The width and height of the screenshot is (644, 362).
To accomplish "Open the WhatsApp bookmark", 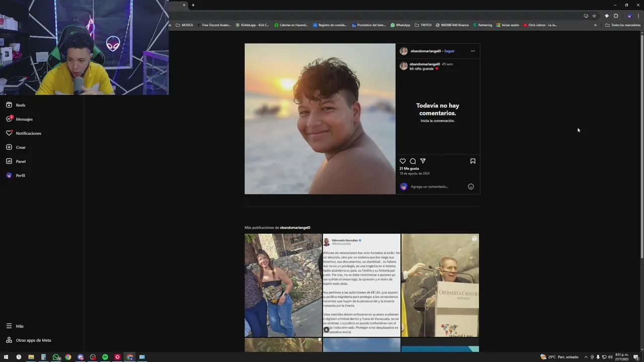I will (x=400, y=25).
